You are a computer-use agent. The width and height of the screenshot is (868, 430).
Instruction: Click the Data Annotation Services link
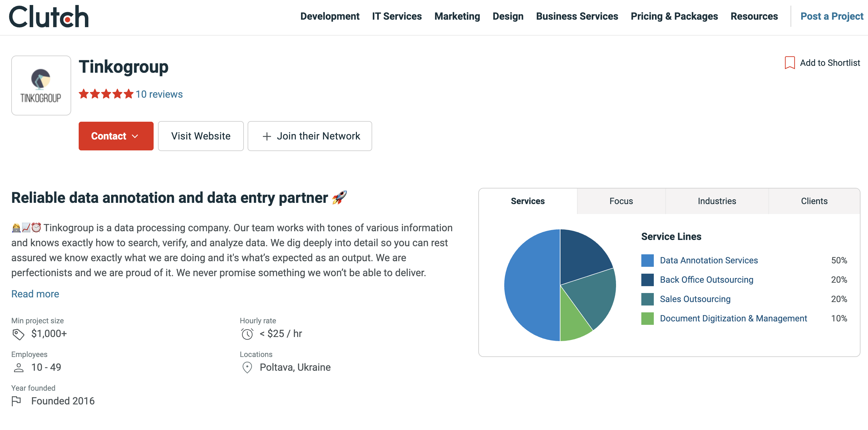click(709, 260)
